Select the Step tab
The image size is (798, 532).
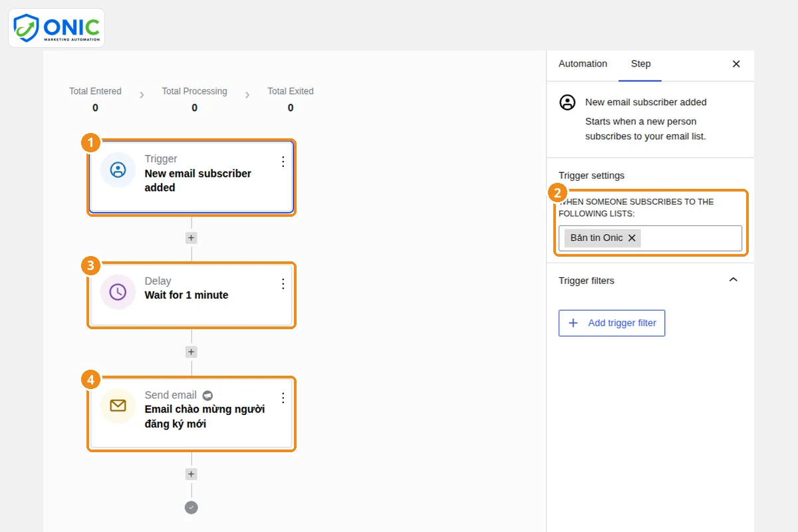(x=640, y=64)
